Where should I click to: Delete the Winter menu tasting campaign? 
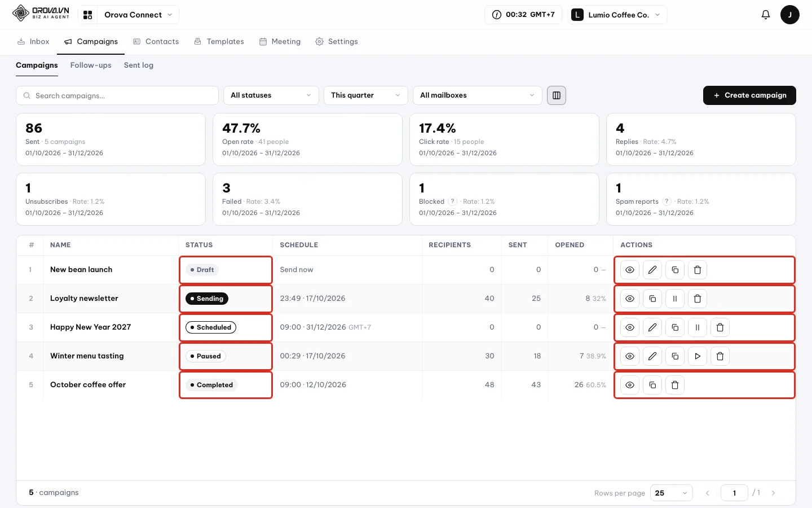click(720, 356)
